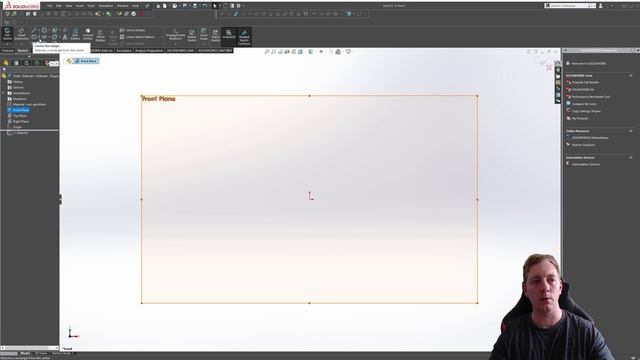640x360 pixels.
Task: Select Top Plane in the feature tree
Action: [17, 116]
